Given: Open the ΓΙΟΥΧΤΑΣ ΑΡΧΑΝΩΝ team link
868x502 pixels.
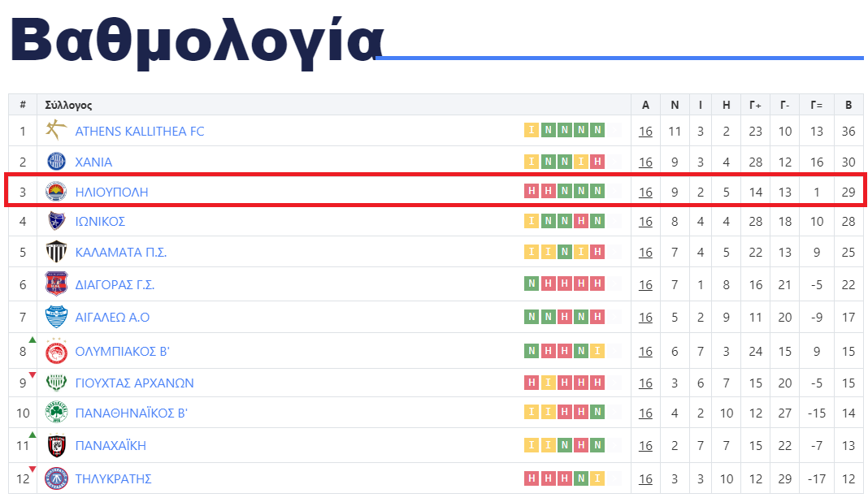Looking at the screenshot, I should 135,383.
